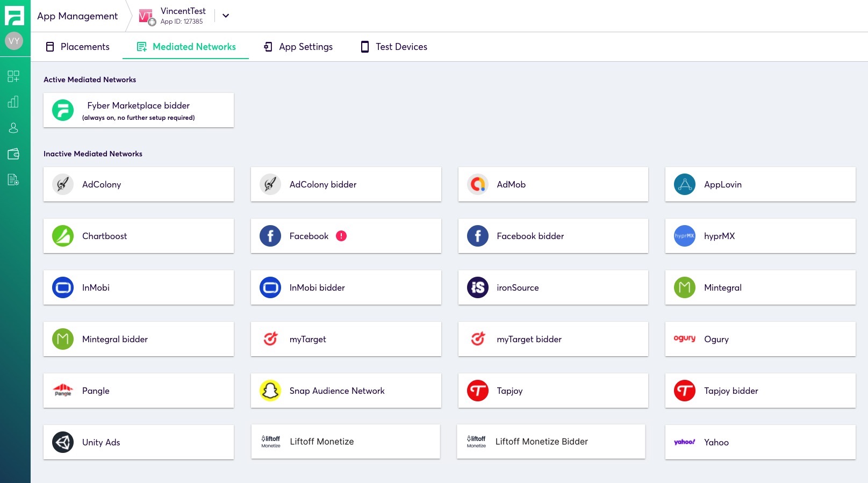Click the Fyber logo in the sidebar
This screenshot has height=483, width=868.
coord(14,16)
